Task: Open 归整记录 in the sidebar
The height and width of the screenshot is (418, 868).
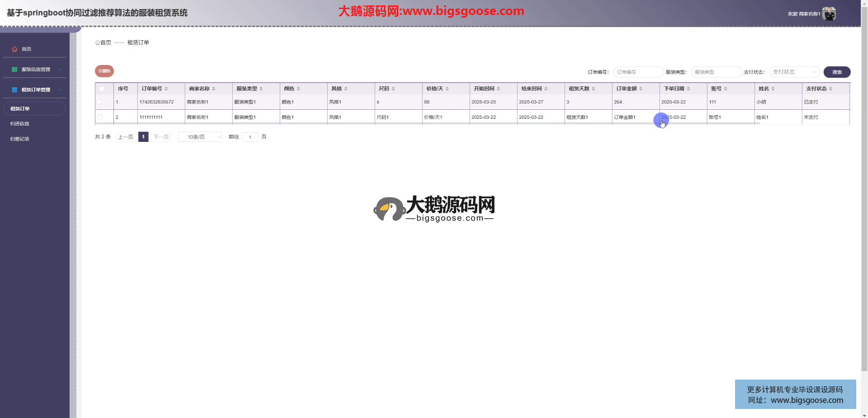Action: 20,139
